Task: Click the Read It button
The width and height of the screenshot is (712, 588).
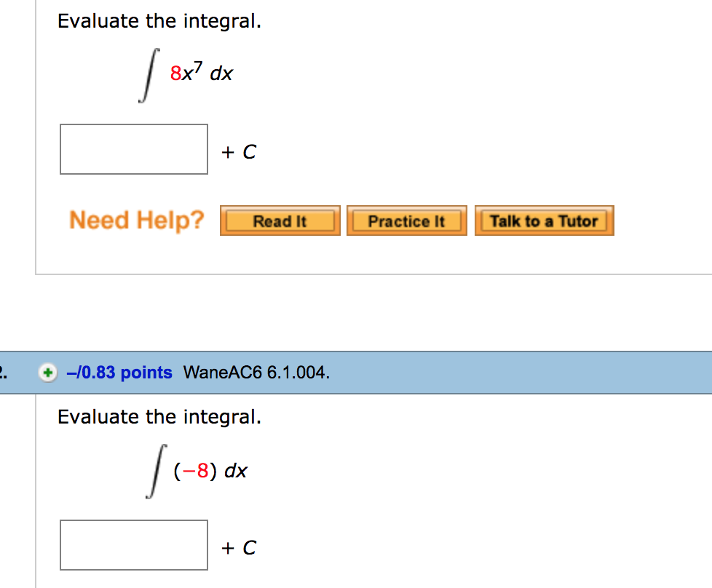Action: pos(280,221)
